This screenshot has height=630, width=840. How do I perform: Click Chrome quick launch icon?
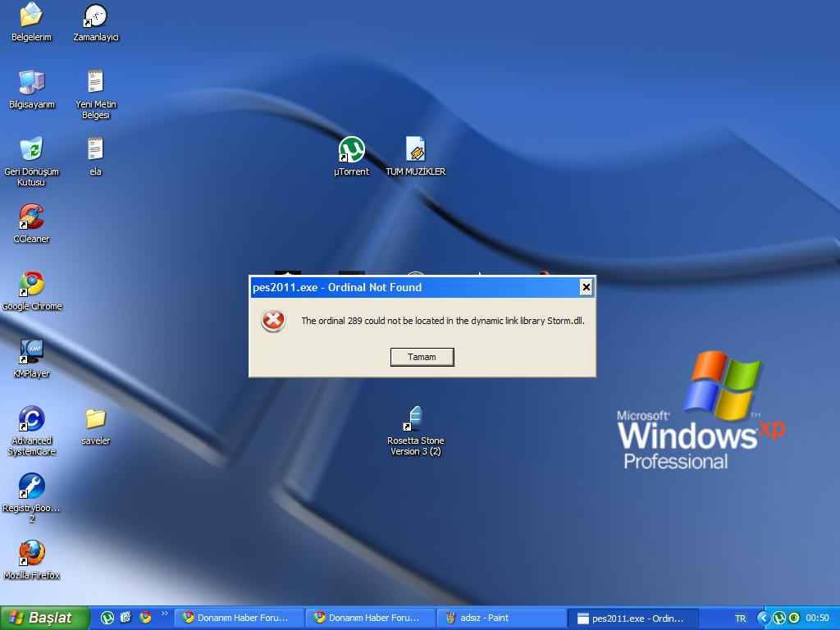tap(145, 618)
